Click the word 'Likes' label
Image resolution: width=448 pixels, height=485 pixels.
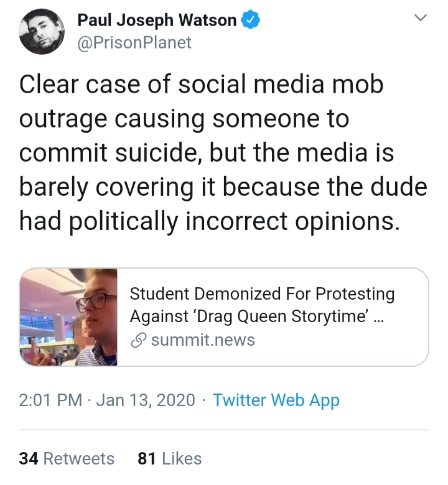point(182,458)
